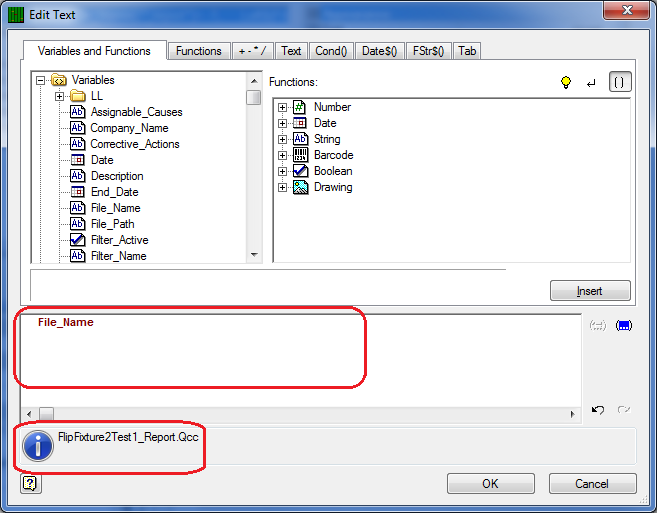This screenshot has height=513, width=657.
Task: Select the Filter_Active boolean variable
Action: [x=119, y=240]
